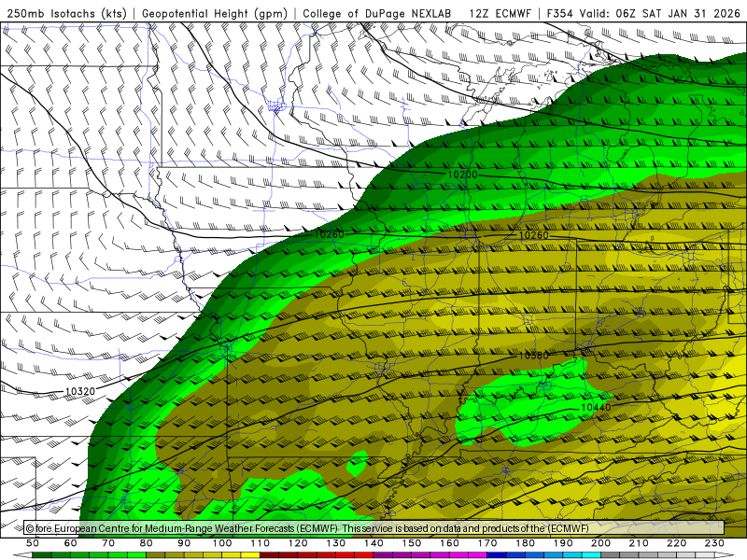The image size is (747, 560).
Task: Click the 10440 height contour label
Action: coord(596,408)
